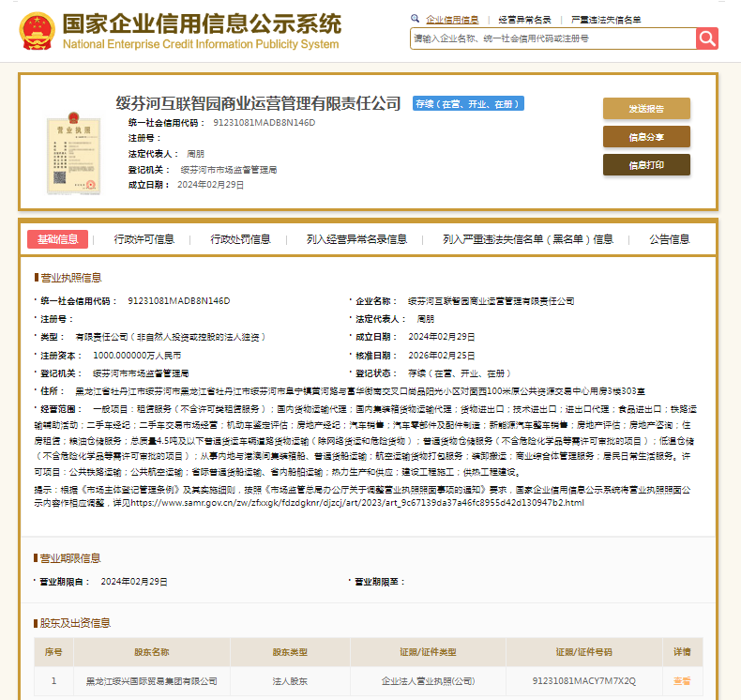Click the 信息分享 button

point(646,137)
